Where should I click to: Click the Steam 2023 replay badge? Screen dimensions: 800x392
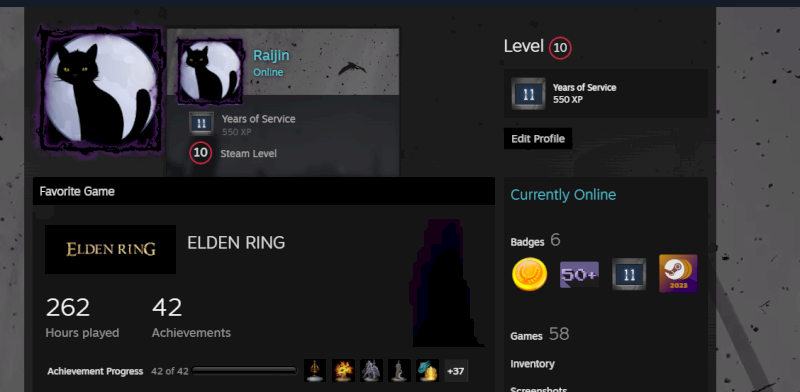click(678, 274)
